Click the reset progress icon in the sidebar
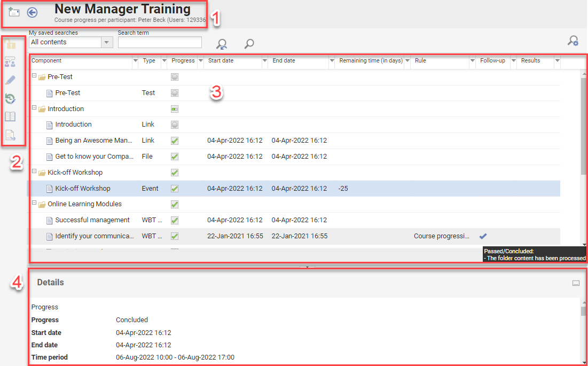Image resolution: width=588 pixels, height=366 pixels. point(10,99)
